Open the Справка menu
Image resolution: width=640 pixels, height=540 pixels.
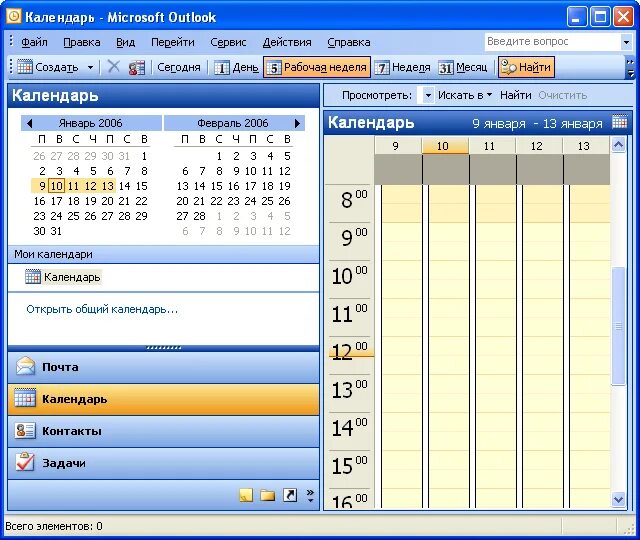(349, 42)
